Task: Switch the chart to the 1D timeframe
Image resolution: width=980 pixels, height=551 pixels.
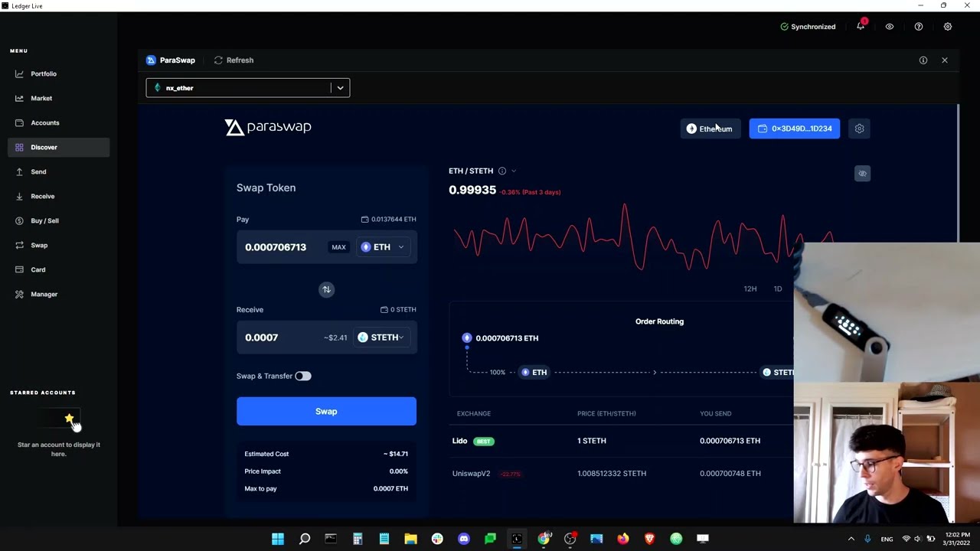Action: point(777,289)
